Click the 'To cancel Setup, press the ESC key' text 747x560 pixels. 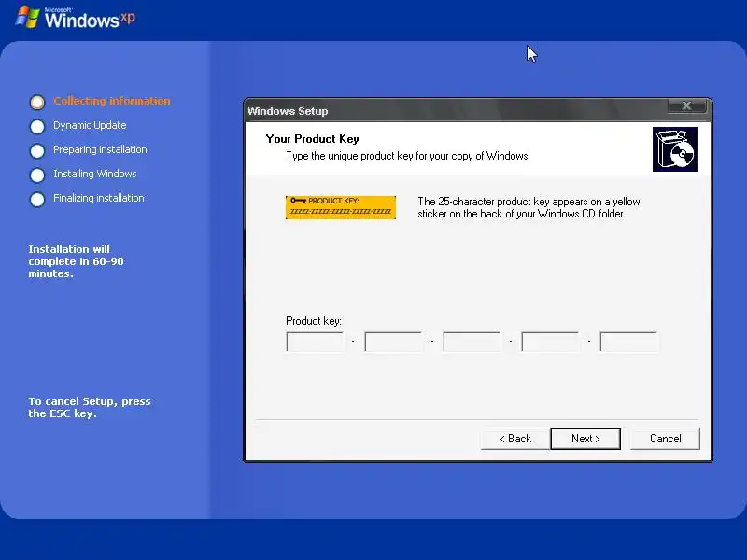pos(90,407)
